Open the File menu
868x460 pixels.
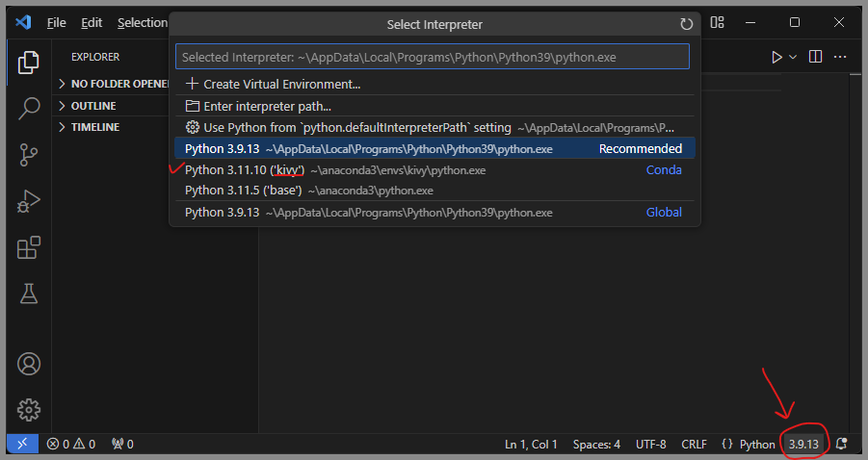(57, 23)
